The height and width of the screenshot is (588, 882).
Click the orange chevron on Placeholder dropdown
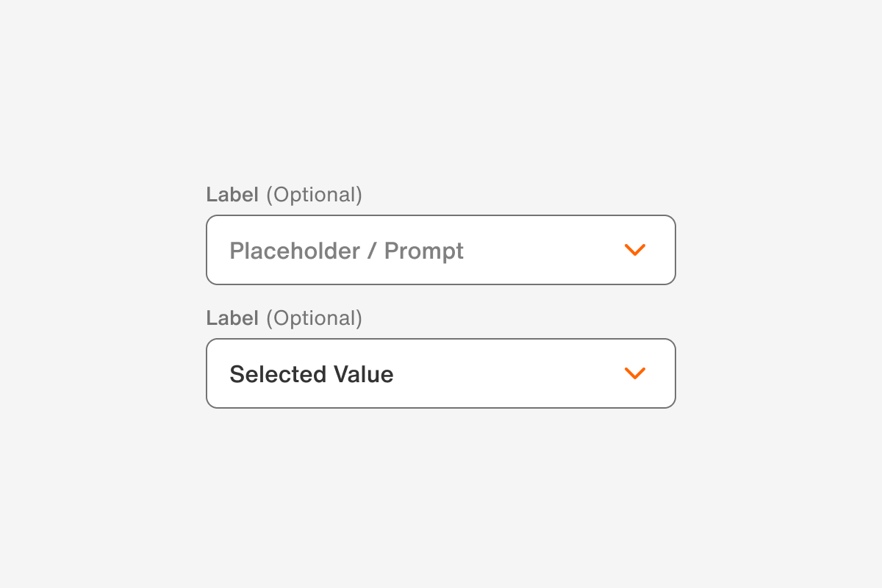click(635, 250)
